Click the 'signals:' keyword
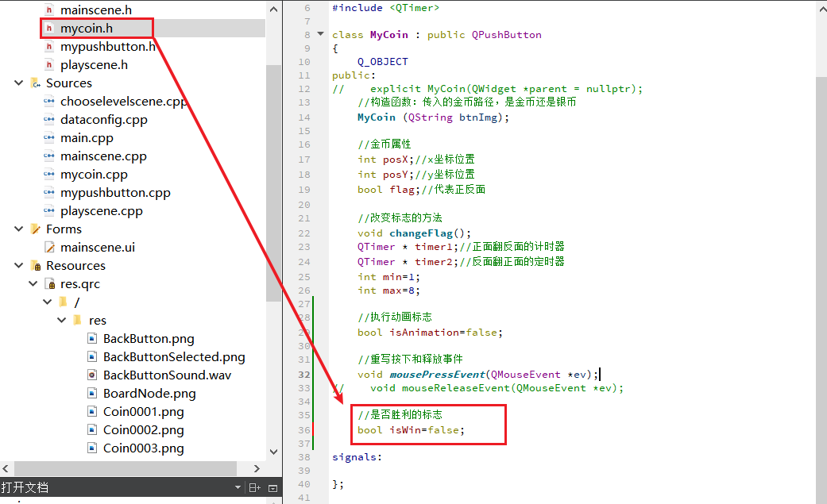The height and width of the screenshot is (504, 827). point(357,457)
